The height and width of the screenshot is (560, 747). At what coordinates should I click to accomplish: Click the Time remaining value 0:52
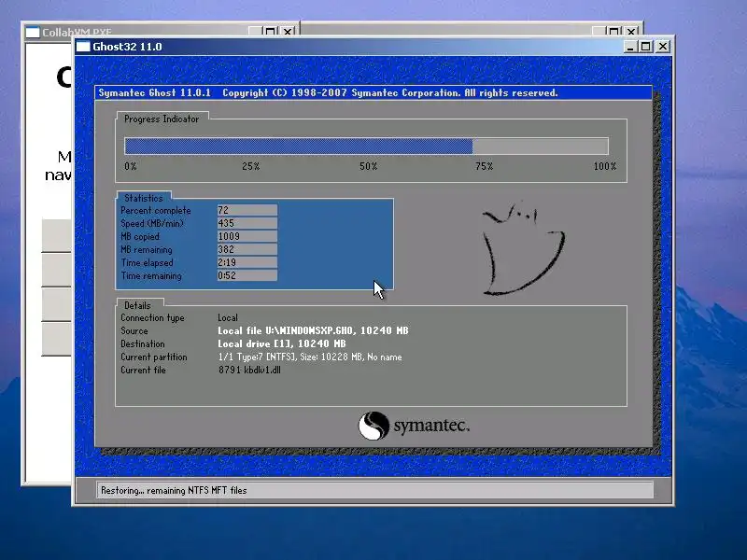tap(247, 275)
